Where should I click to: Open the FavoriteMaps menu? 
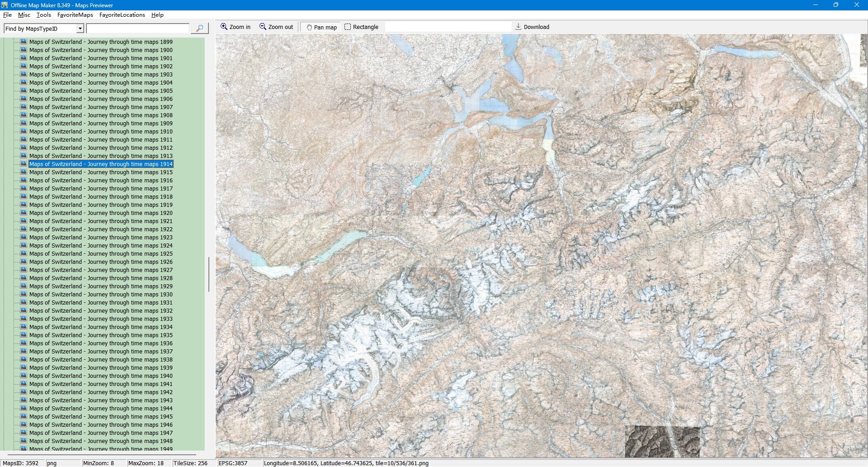(x=75, y=15)
